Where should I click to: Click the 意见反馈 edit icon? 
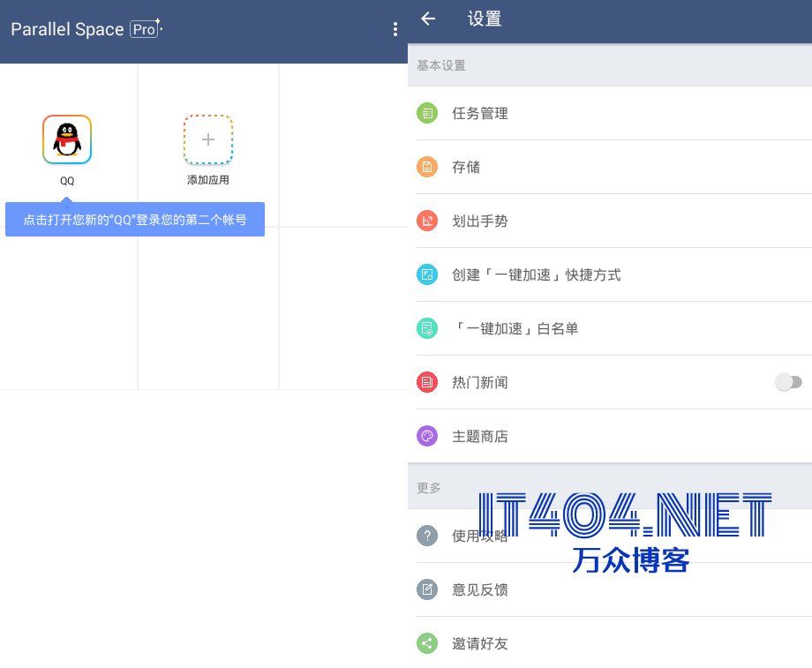pos(427,589)
